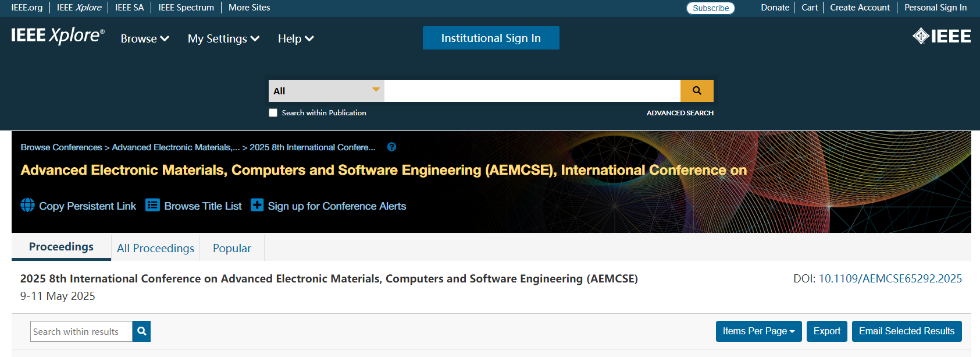
Task: Open the Donate link
Action: pyautogui.click(x=775, y=8)
